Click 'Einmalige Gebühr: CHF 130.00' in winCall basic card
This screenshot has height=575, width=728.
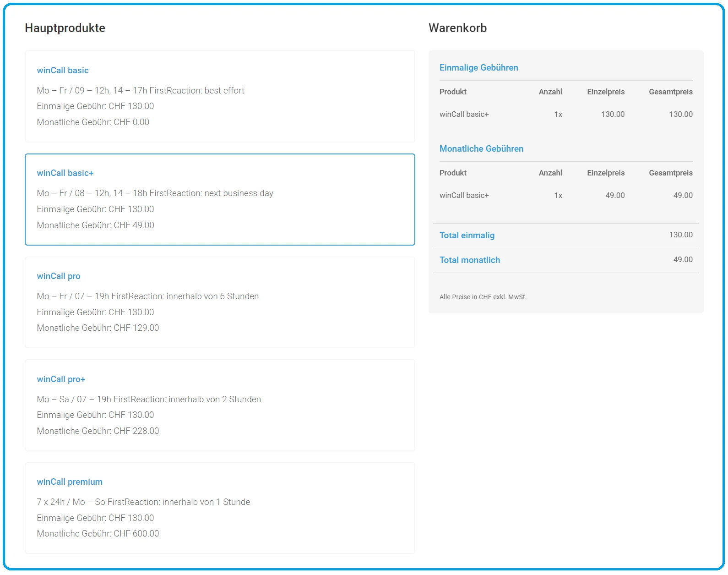95,106
